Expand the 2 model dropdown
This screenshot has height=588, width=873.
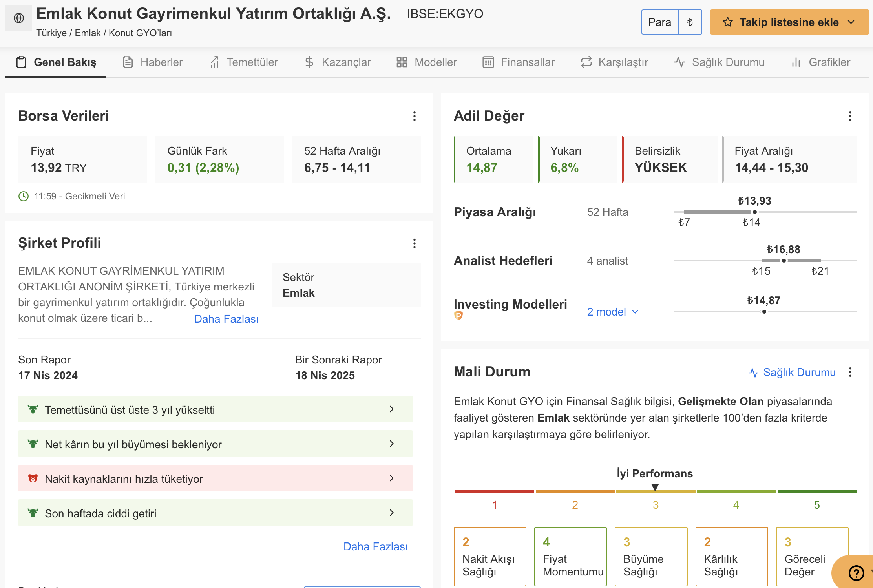[613, 312]
